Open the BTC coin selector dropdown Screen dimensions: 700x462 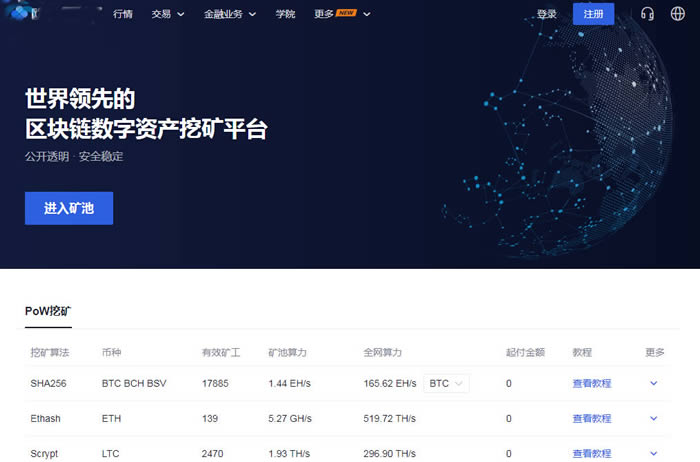click(x=446, y=383)
